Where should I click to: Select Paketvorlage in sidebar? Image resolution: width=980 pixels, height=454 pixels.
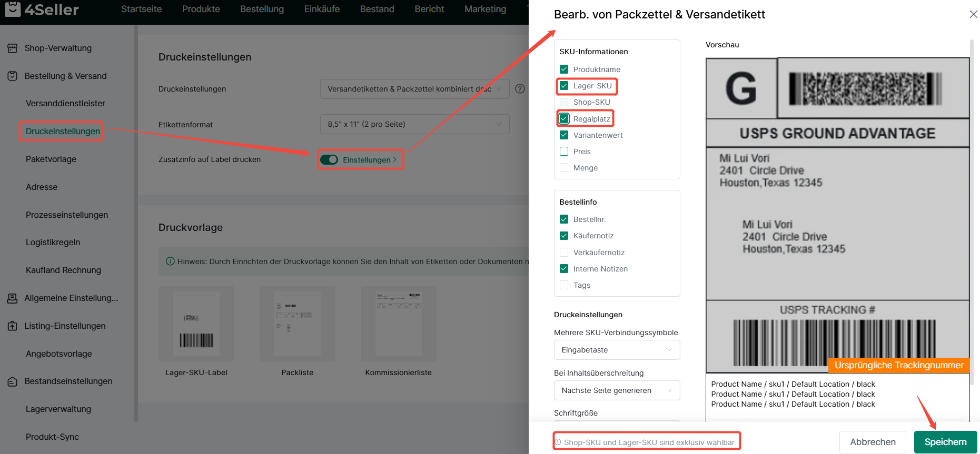pos(51,159)
